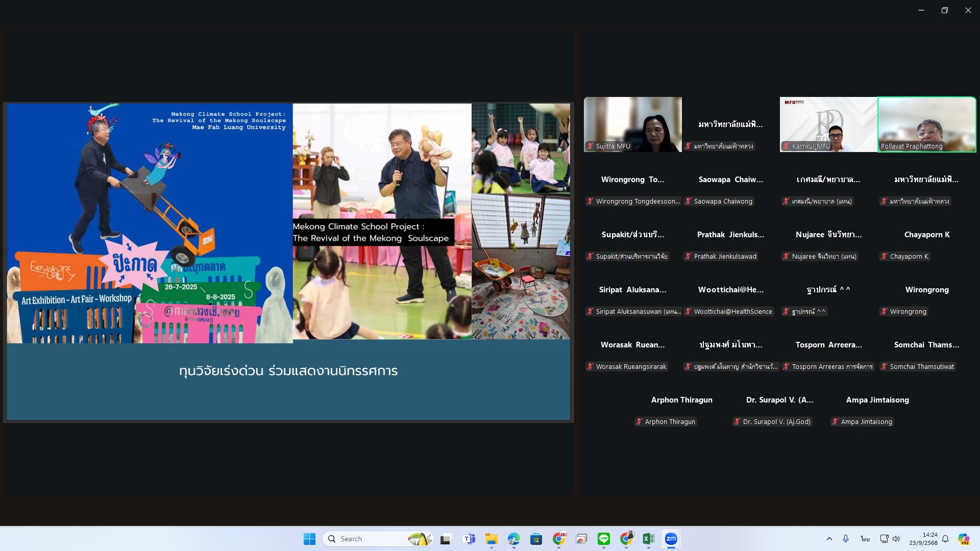Expand hidden system tray icons chevron
The width and height of the screenshot is (980, 551).
point(829,539)
